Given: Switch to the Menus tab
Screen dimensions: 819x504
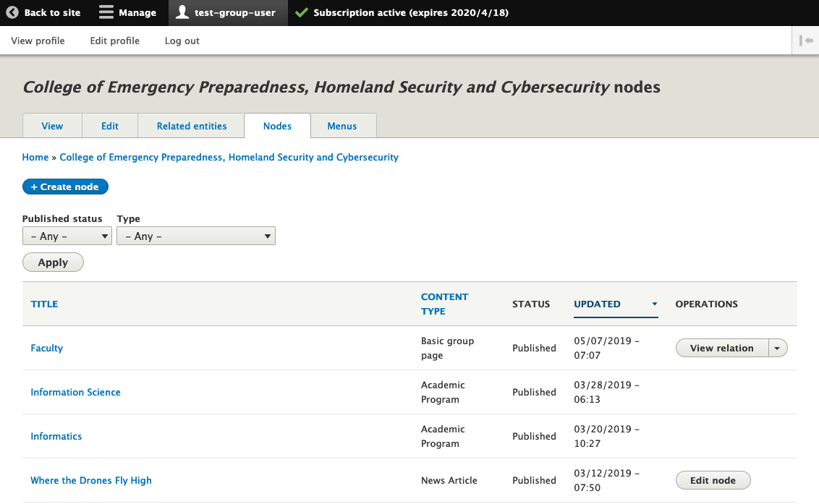Looking at the screenshot, I should click(342, 126).
